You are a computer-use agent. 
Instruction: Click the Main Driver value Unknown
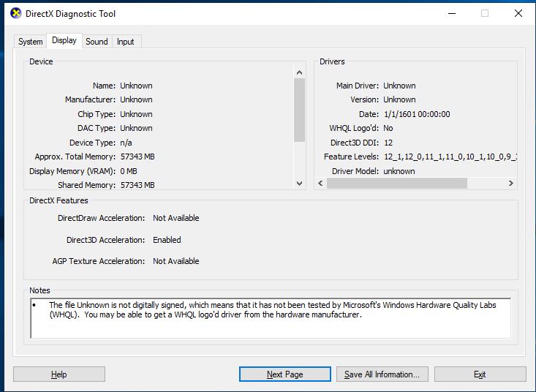[x=399, y=86]
